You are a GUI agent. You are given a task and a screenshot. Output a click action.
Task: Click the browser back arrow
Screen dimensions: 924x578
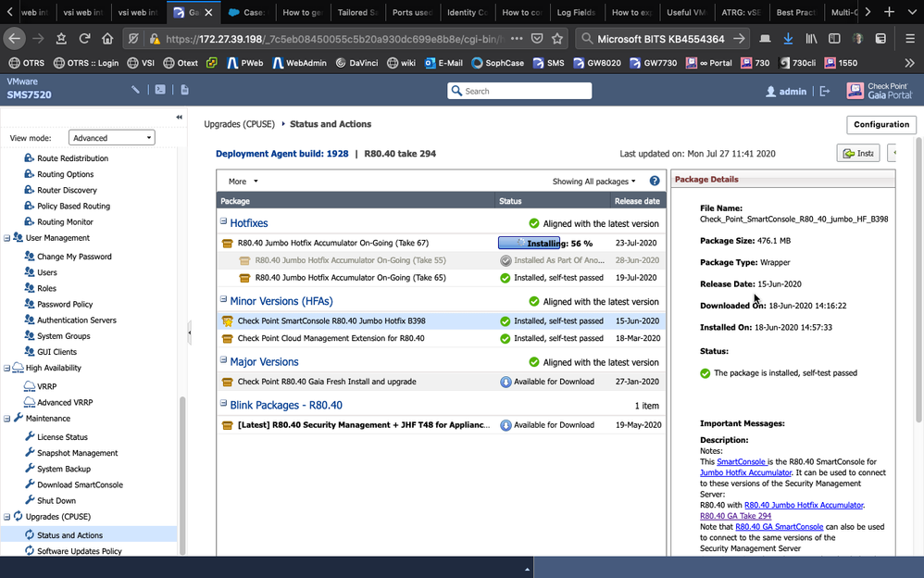pyautogui.click(x=14, y=38)
